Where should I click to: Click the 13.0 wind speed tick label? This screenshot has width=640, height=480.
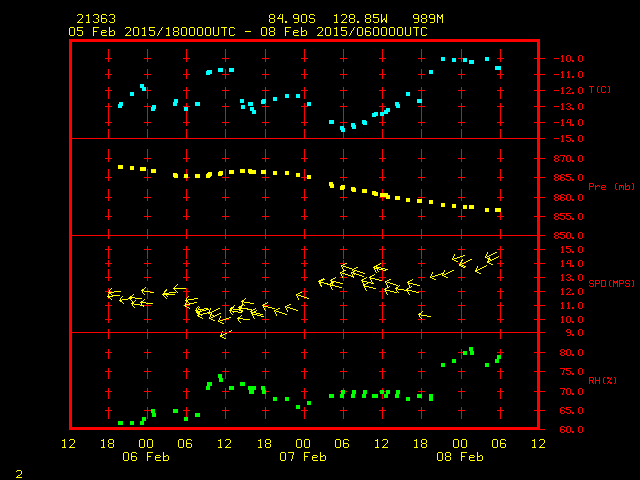tap(571, 278)
